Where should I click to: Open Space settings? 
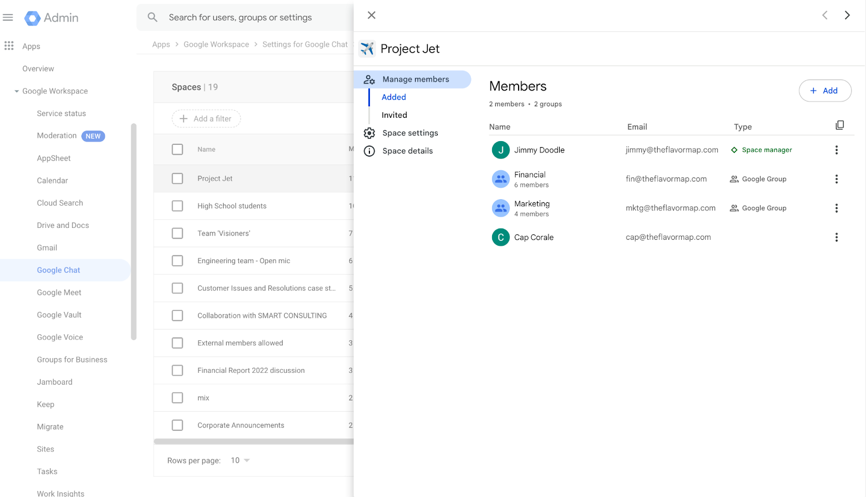click(x=410, y=133)
